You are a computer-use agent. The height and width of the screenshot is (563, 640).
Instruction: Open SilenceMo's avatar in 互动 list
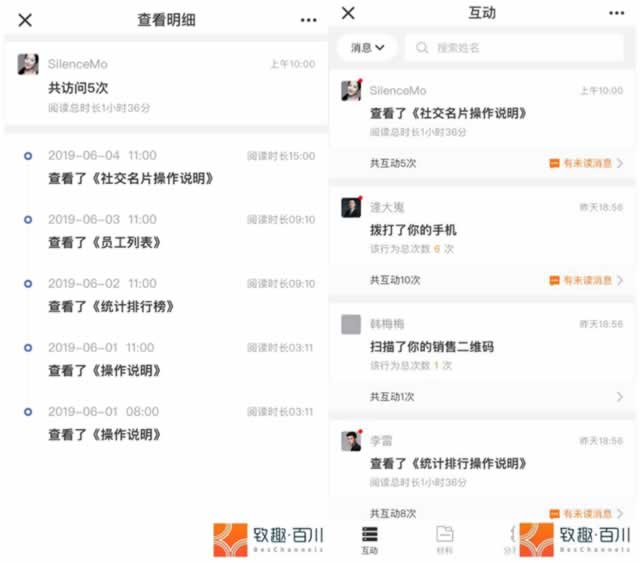351,90
